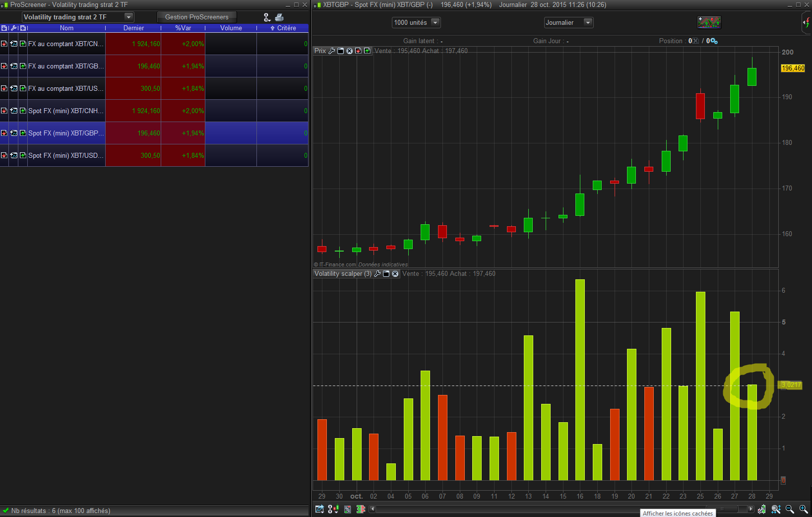Click the add indicator chart thumbnail button

(709, 22)
